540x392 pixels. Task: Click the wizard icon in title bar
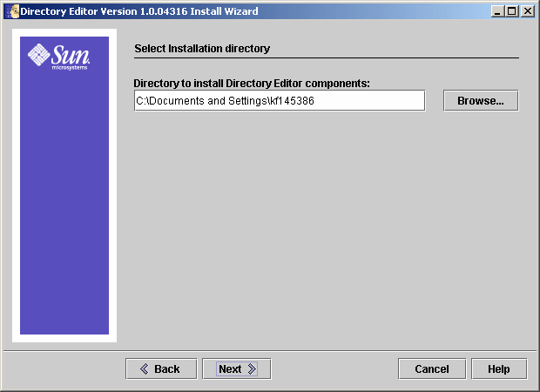pyautogui.click(x=13, y=11)
